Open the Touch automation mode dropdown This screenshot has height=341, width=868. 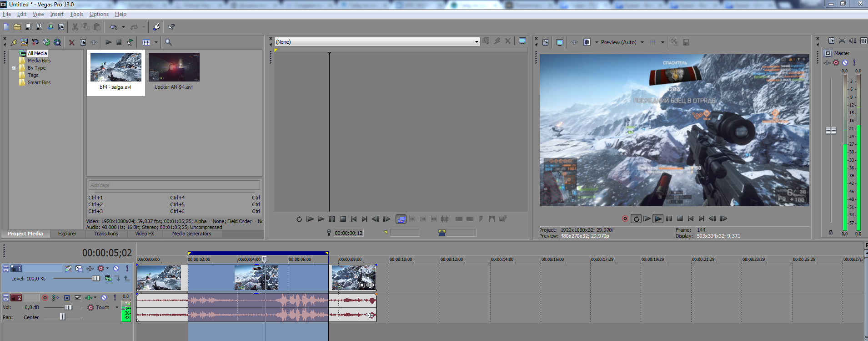tap(117, 308)
